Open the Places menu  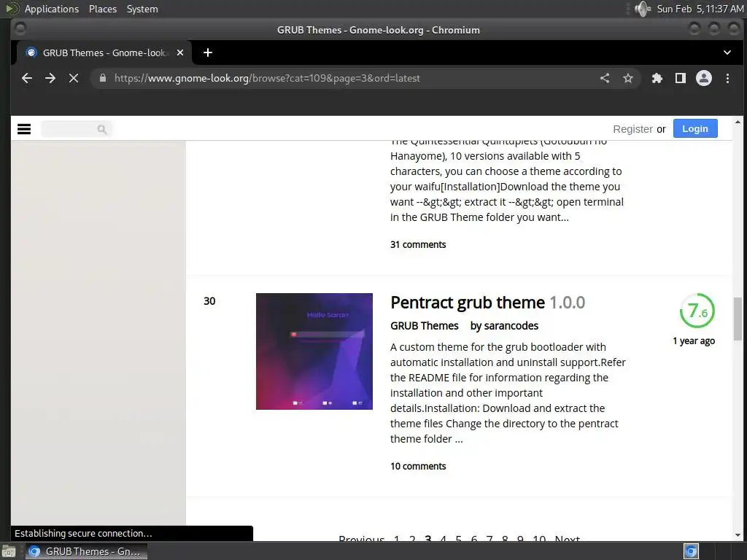[x=102, y=9]
